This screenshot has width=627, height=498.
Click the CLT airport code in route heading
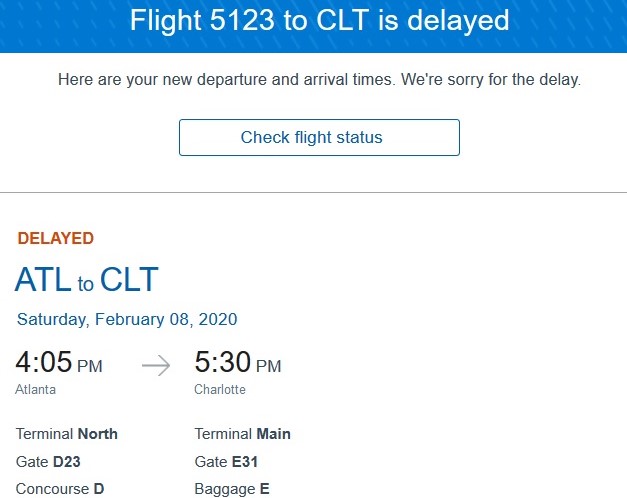129,280
